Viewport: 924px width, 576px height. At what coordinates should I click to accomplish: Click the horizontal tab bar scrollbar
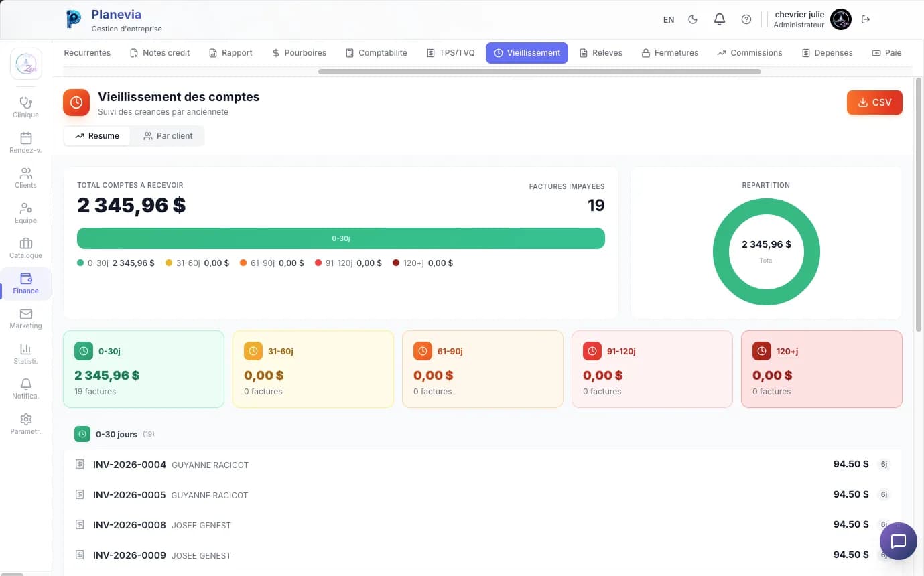(540, 72)
